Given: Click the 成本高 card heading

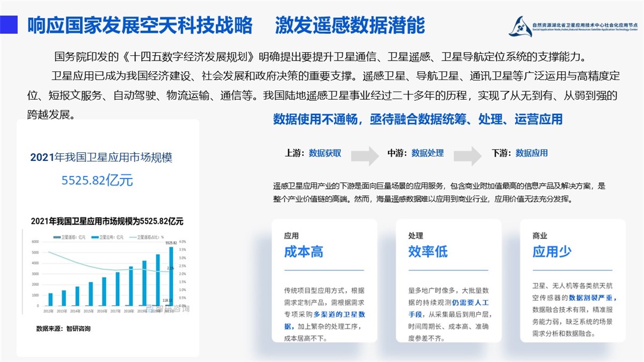Looking at the screenshot, I should click(x=304, y=252).
